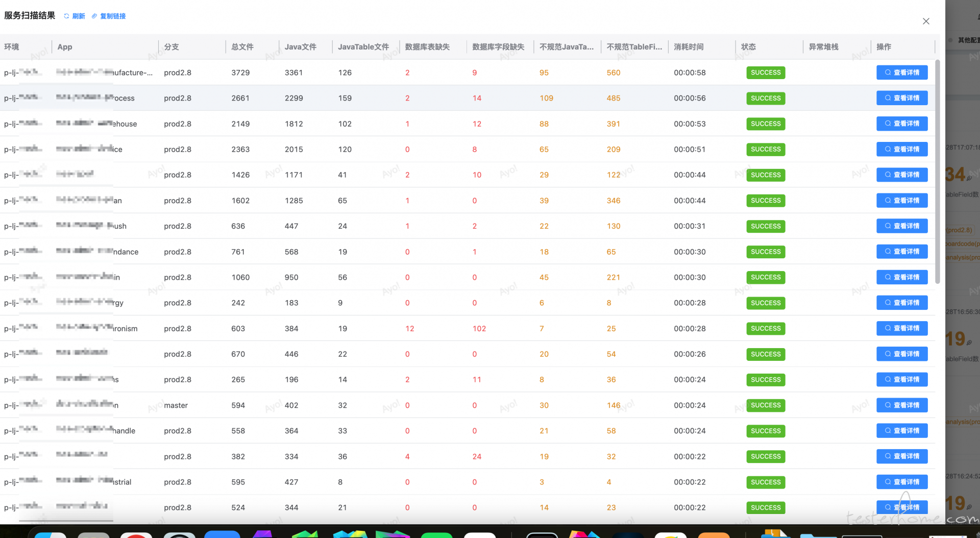Image resolution: width=980 pixels, height=538 pixels.
Task: Click the JavaTable文件 column header
Action: [x=363, y=47]
